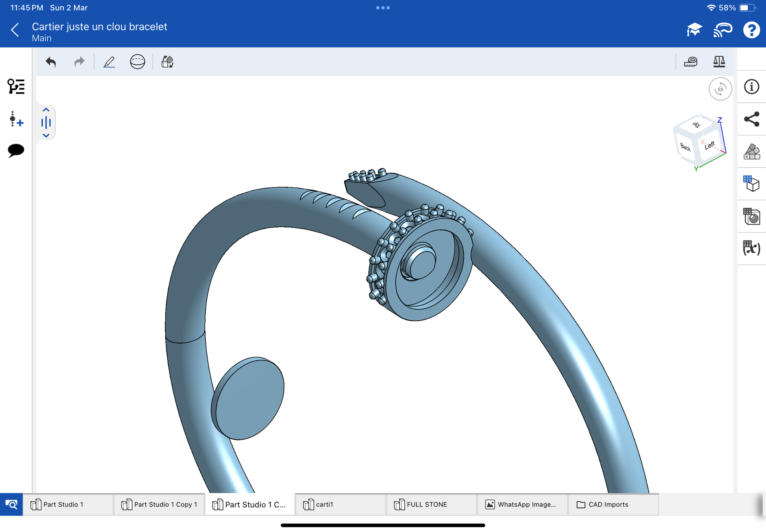Image resolution: width=766 pixels, height=532 pixels.
Task: Open the carti1 tab
Action: tap(324, 504)
